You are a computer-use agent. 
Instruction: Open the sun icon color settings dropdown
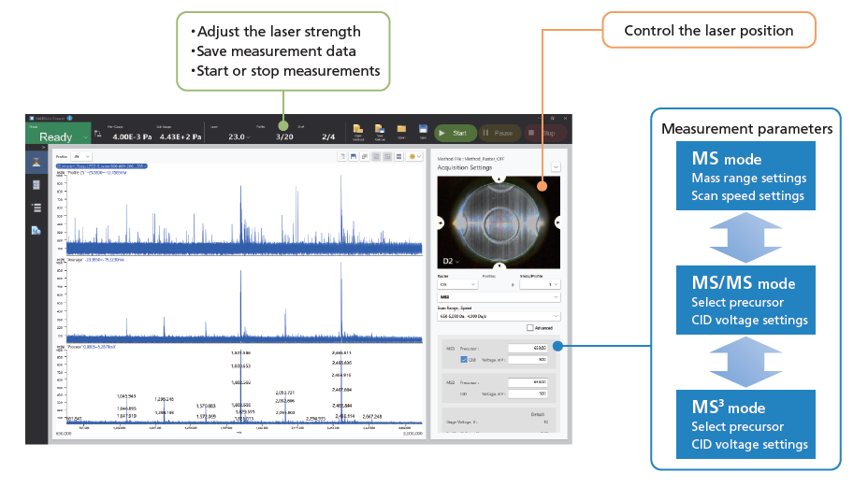(416, 157)
